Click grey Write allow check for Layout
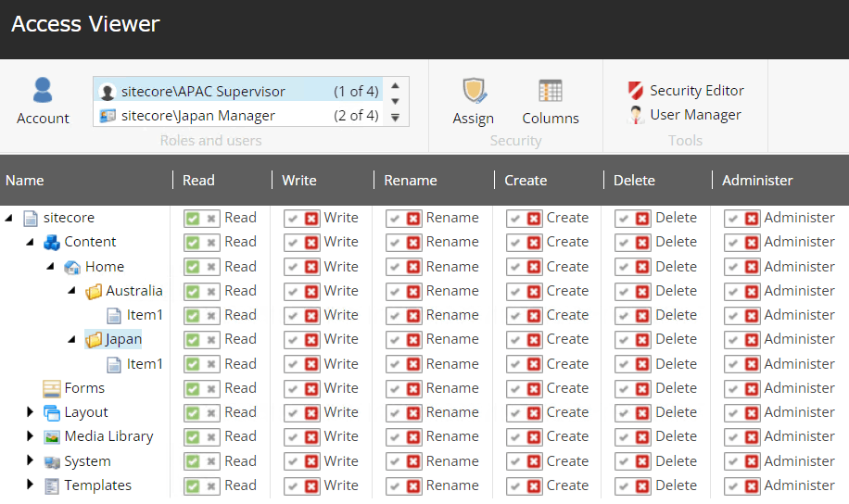The width and height of the screenshot is (849, 504). coord(294,413)
